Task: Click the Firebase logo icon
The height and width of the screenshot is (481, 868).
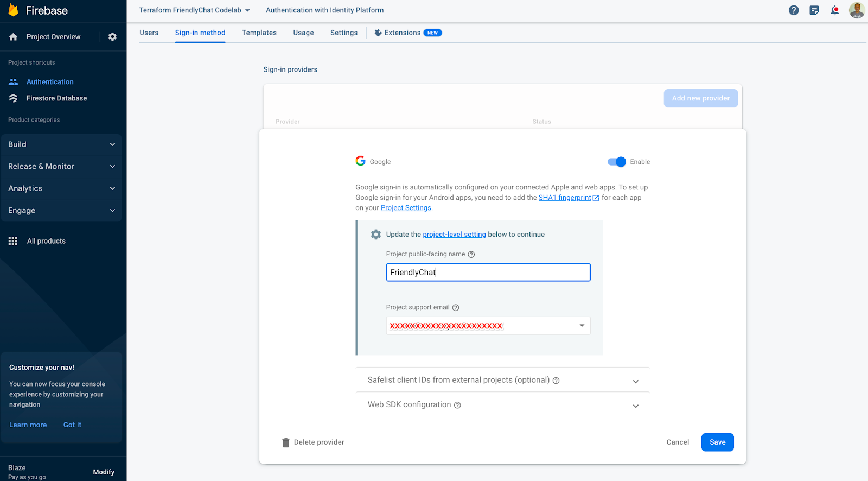Action: click(x=14, y=10)
